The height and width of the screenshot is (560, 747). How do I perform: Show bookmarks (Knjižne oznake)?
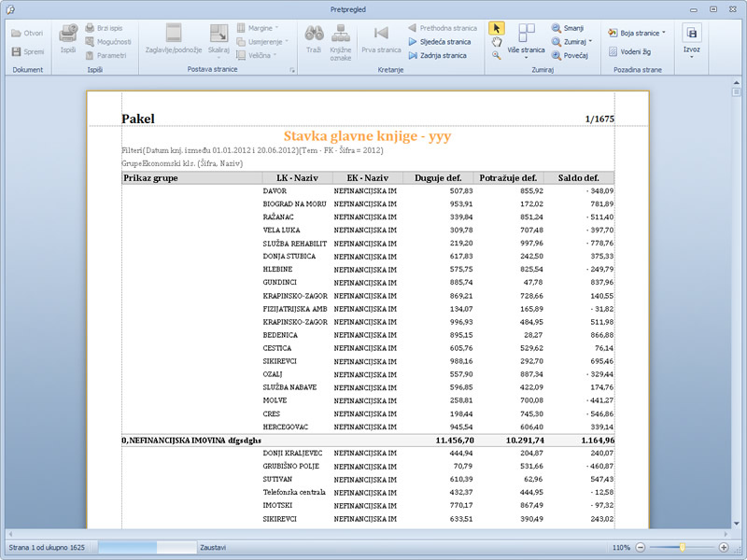341,42
